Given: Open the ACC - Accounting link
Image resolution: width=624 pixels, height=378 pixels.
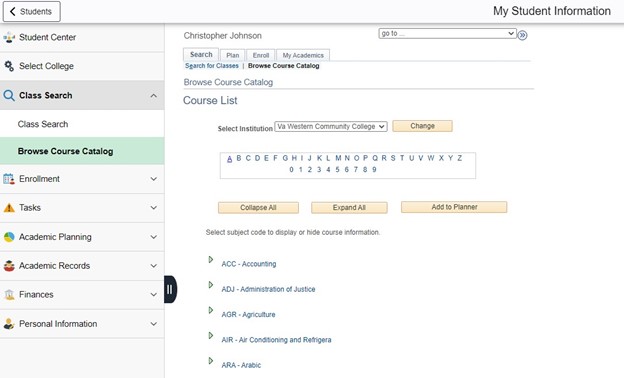Looking at the screenshot, I should pos(249,264).
